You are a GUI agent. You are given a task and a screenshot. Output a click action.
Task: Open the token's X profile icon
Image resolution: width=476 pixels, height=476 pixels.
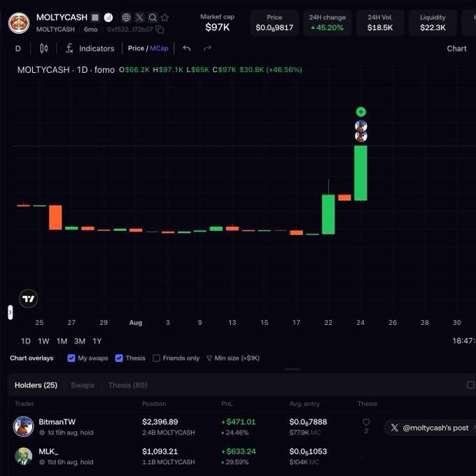click(x=139, y=17)
